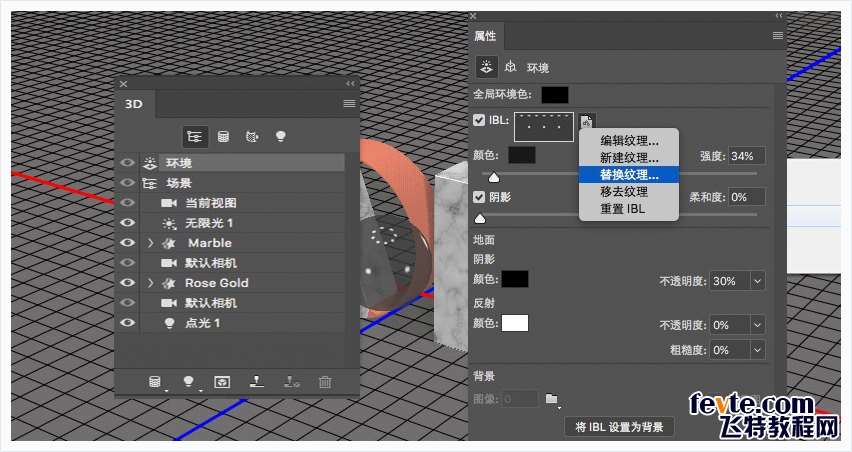Filter 3D panel by materials
Image resolution: width=852 pixels, height=452 pixels.
252,136
